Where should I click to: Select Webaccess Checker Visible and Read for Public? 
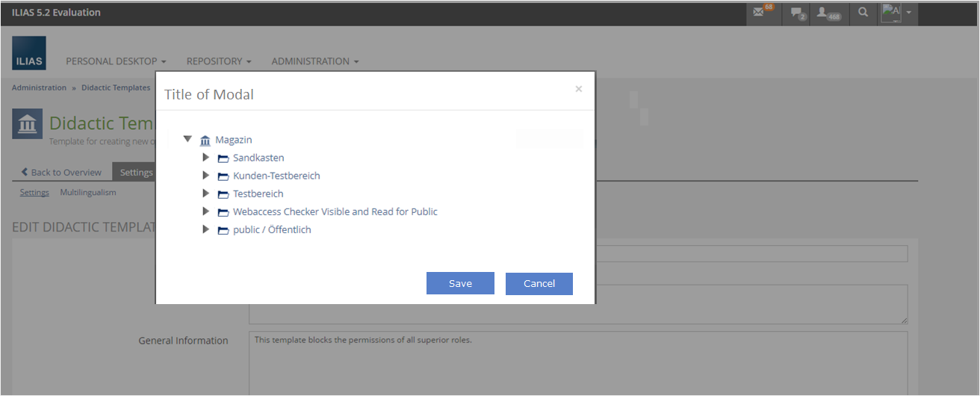point(335,211)
